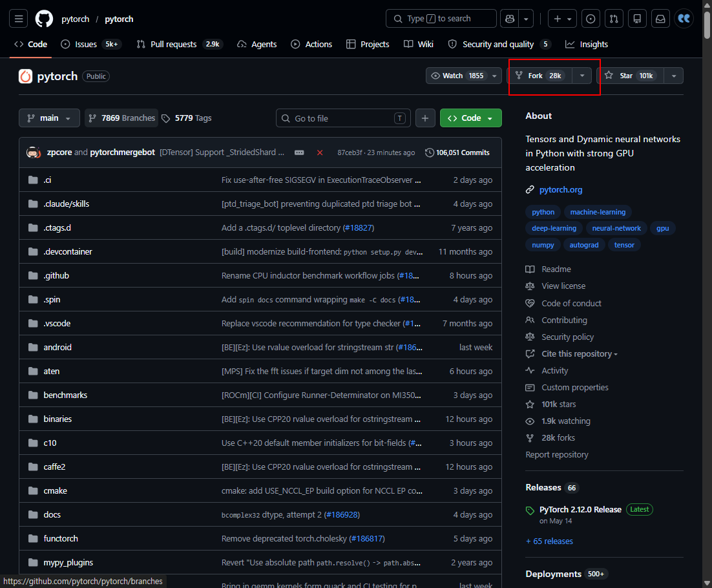Open the benchmarks folder
Screen dimensions: 712x588
click(65, 395)
